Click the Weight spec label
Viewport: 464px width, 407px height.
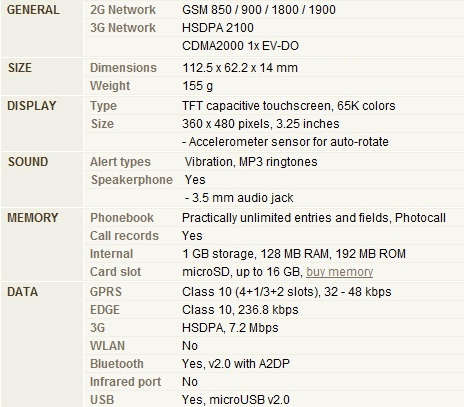click(110, 86)
